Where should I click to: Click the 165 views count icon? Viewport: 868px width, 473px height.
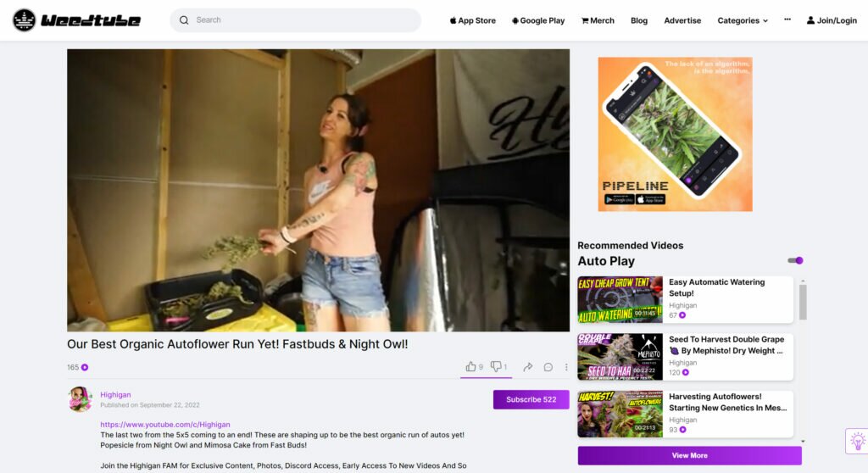[85, 367]
